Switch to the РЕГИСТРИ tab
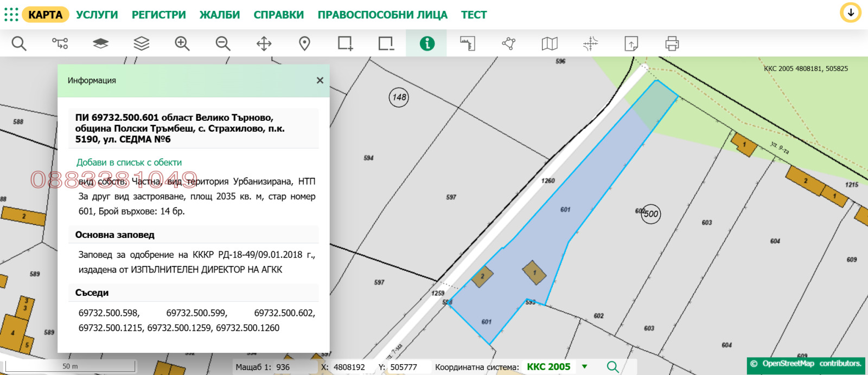868x375 pixels. 158,15
